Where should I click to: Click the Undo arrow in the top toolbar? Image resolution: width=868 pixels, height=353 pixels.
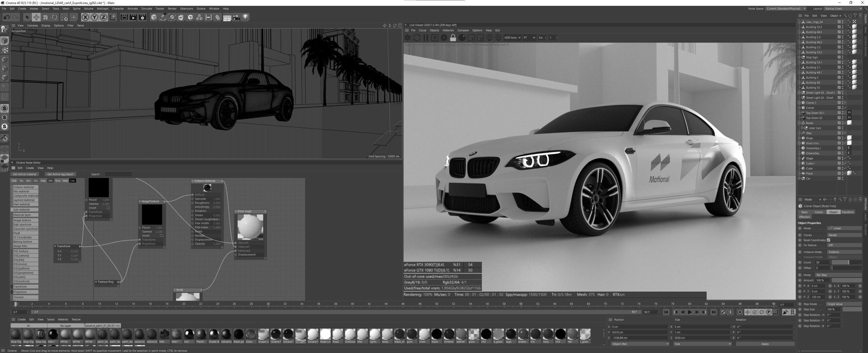(x=6, y=17)
